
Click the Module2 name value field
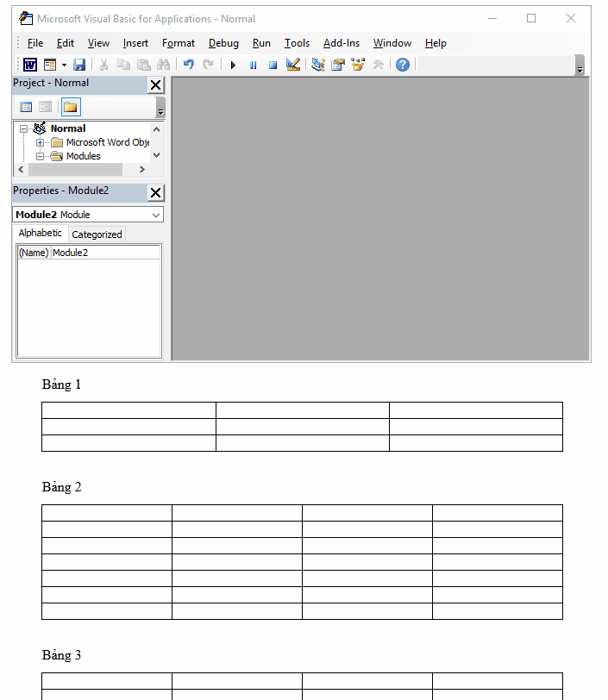click(x=105, y=253)
